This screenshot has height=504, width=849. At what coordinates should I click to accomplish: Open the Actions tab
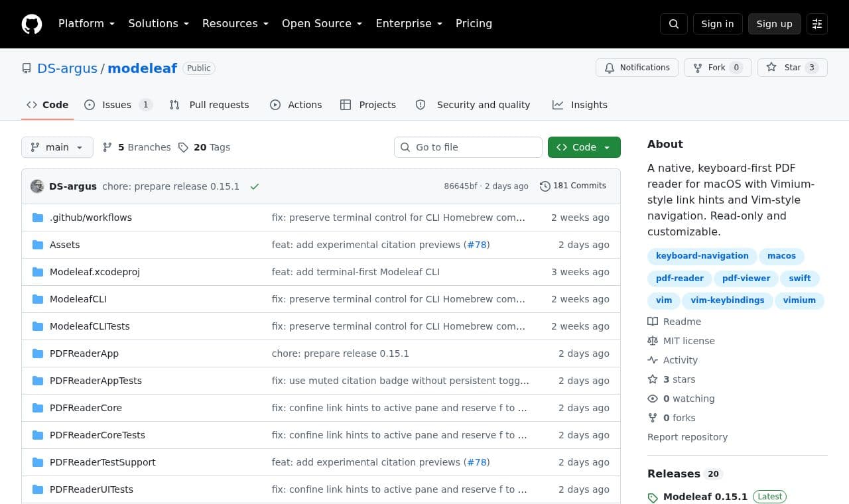pyautogui.click(x=296, y=105)
